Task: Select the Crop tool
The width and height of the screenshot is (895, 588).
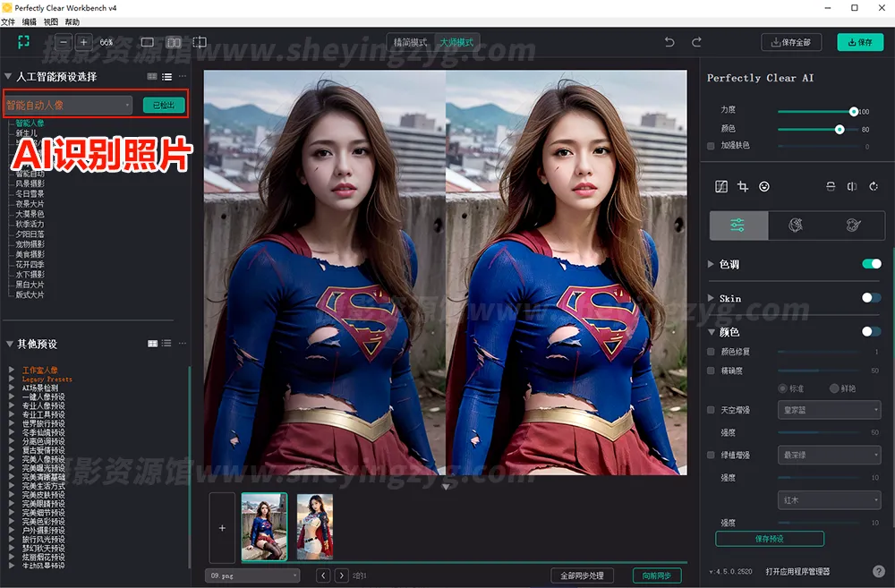Action: (743, 187)
